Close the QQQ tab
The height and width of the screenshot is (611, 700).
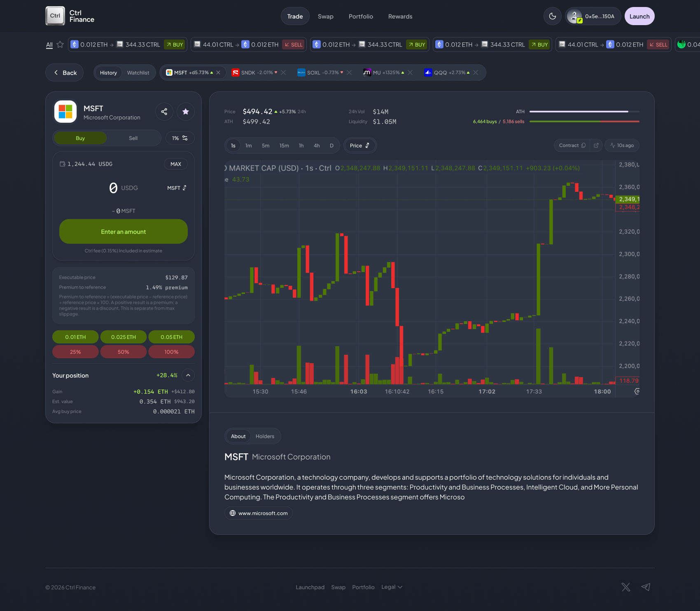(476, 72)
